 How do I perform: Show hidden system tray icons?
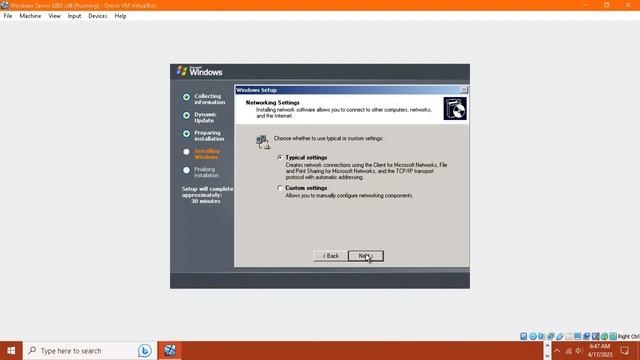[x=557, y=351]
